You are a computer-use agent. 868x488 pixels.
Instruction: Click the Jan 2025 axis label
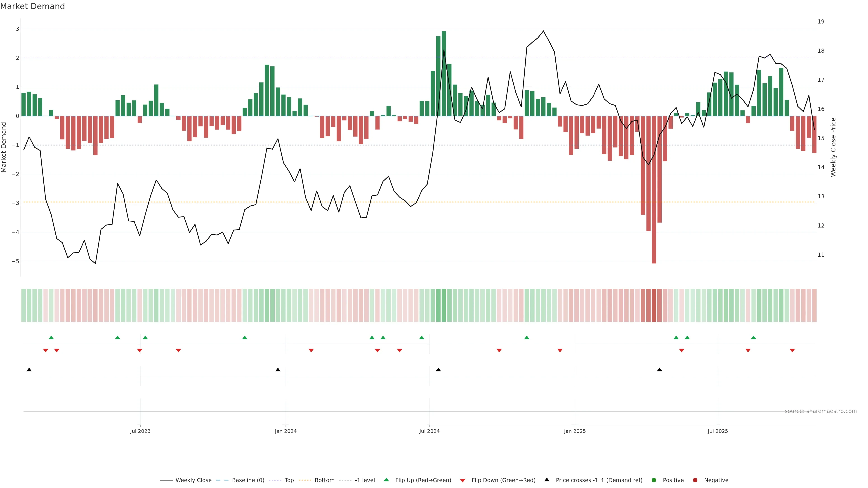point(575,432)
